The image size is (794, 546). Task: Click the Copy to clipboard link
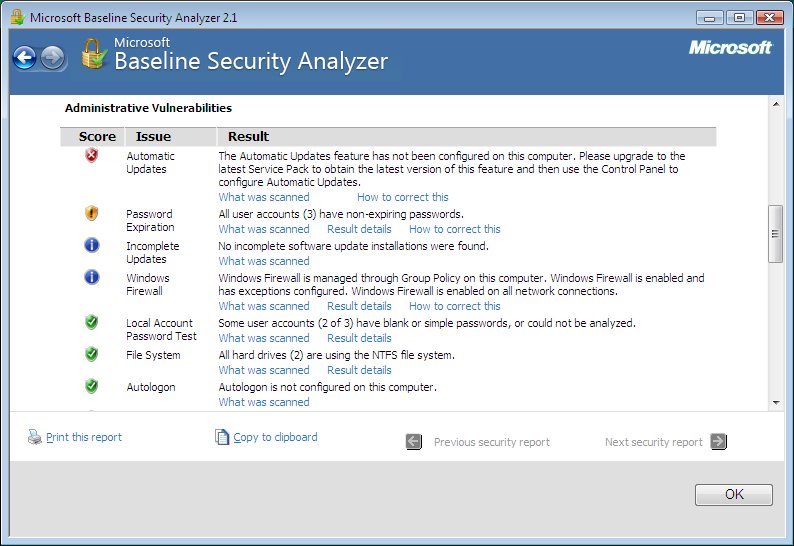[275, 437]
